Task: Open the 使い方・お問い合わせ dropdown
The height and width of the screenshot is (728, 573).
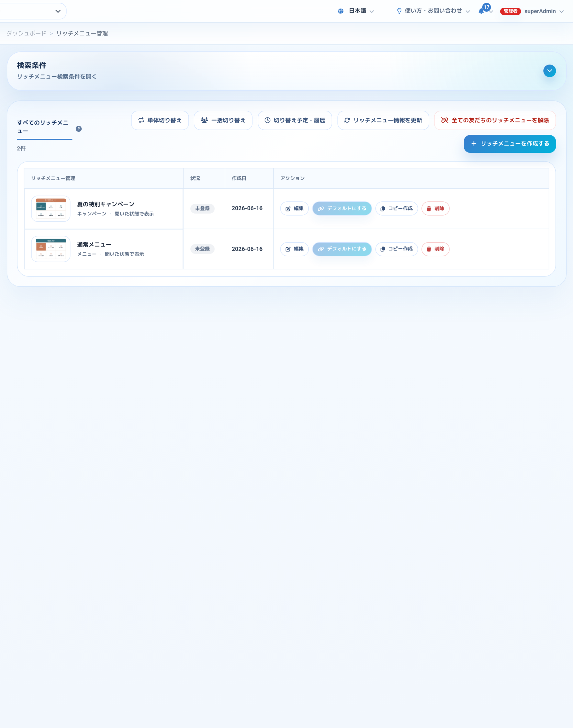Action: pos(433,11)
